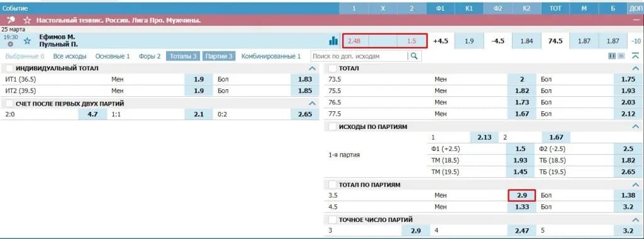Select sets total 4.5 under odds 1.33
This screenshot has height=239, width=644.
(521, 207)
